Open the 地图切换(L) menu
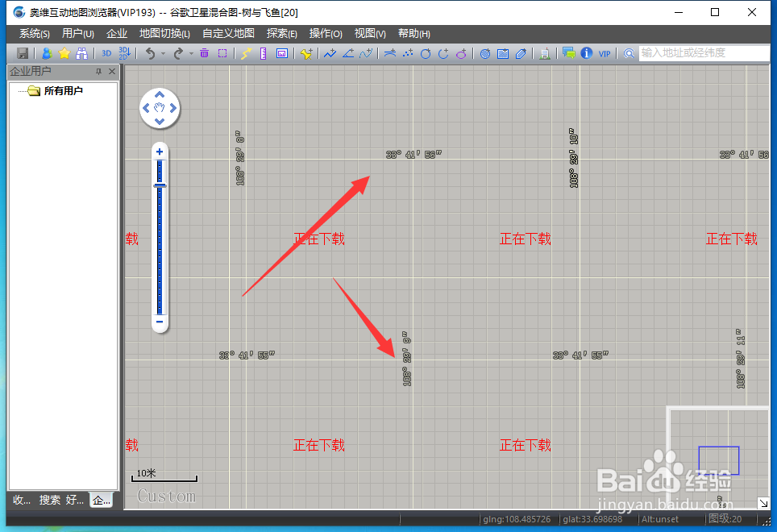 pyautogui.click(x=164, y=34)
